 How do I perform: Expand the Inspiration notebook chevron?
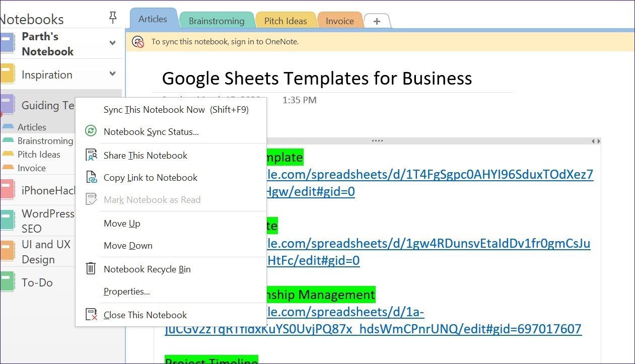point(113,75)
